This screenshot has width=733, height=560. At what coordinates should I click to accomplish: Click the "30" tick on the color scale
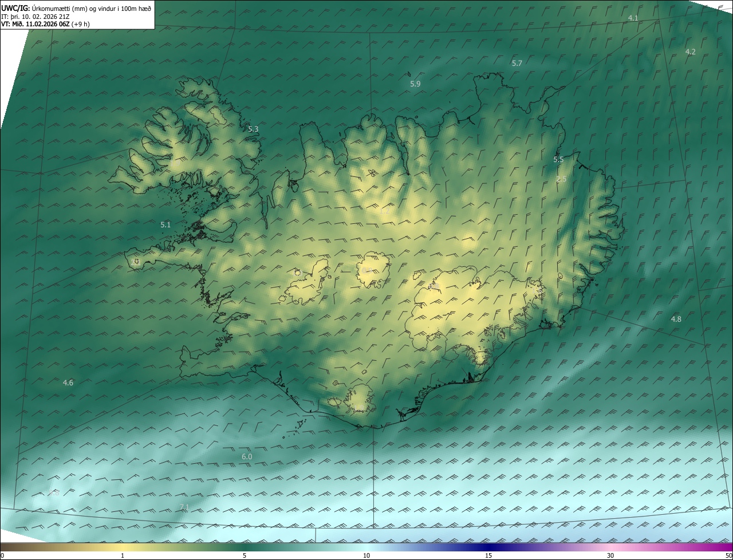pyautogui.click(x=610, y=556)
